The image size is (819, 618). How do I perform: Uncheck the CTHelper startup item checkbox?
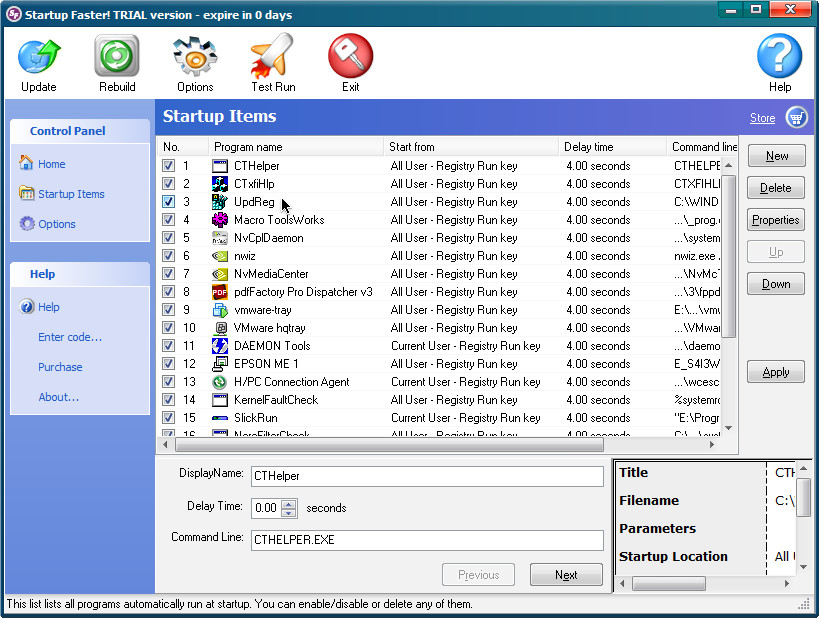pos(168,166)
